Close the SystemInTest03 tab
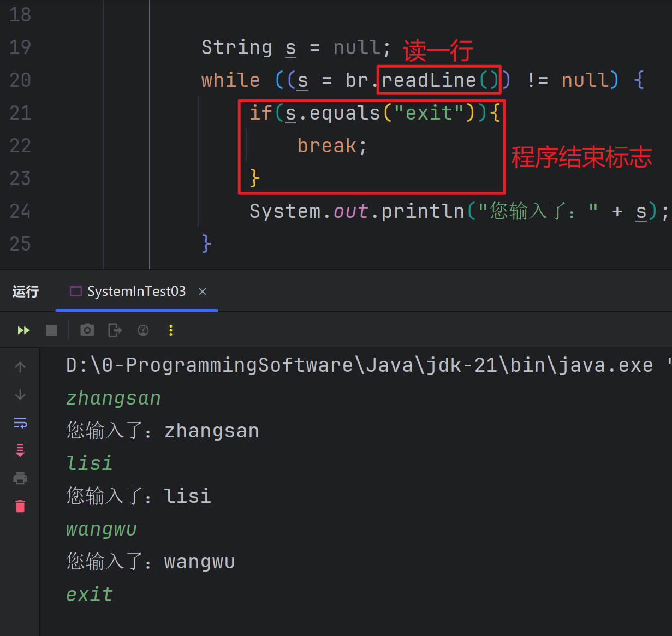The image size is (672, 636). (203, 292)
